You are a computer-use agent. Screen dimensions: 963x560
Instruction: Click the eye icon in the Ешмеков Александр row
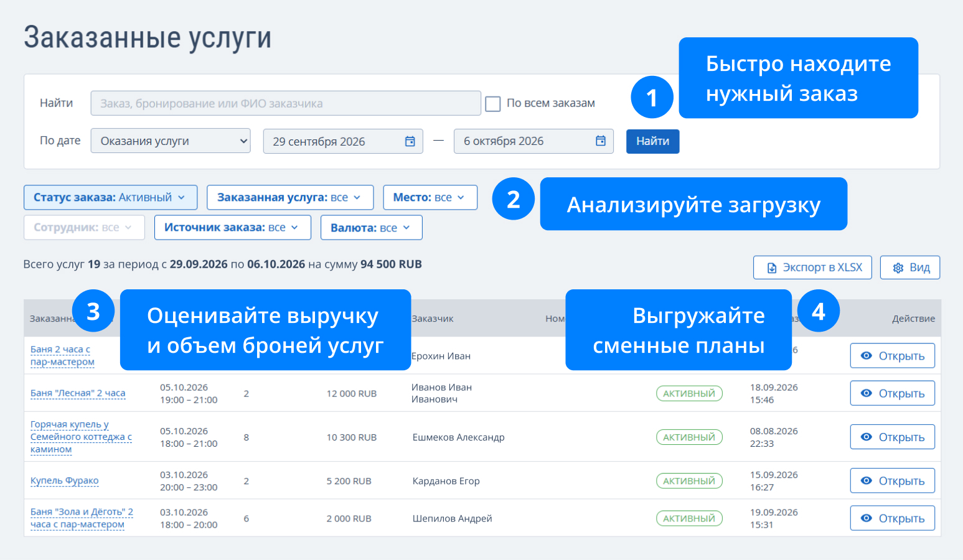coord(866,437)
